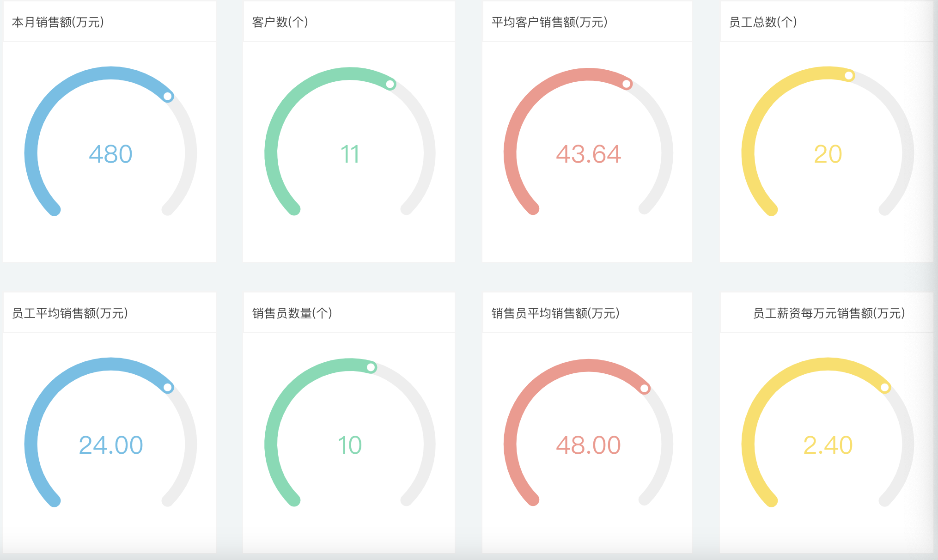
Task: Click the gauge pointer dot above 10
Action: [x=371, y=367]
